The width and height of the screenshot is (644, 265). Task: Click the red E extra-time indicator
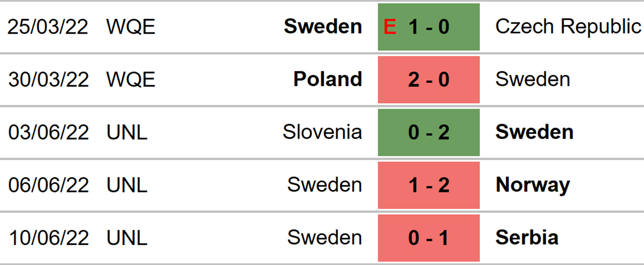click(x=390, y=27)
